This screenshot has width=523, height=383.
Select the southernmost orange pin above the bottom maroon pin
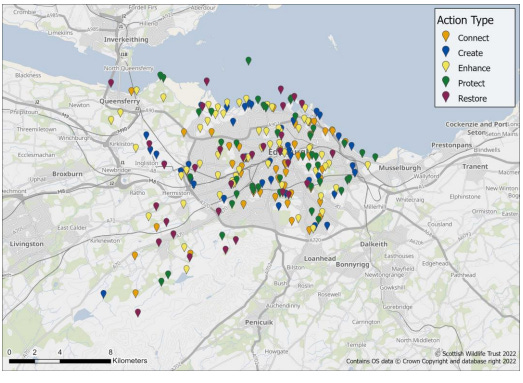coord(135,293)
